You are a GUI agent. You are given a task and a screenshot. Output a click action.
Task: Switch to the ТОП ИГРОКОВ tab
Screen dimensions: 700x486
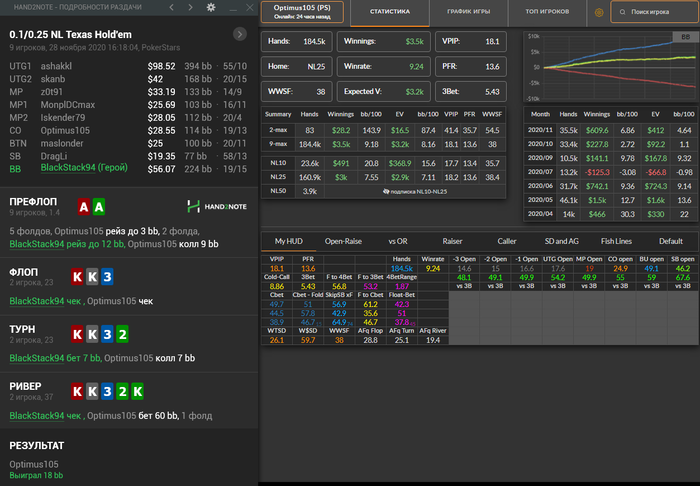click(x=547, y=12)
